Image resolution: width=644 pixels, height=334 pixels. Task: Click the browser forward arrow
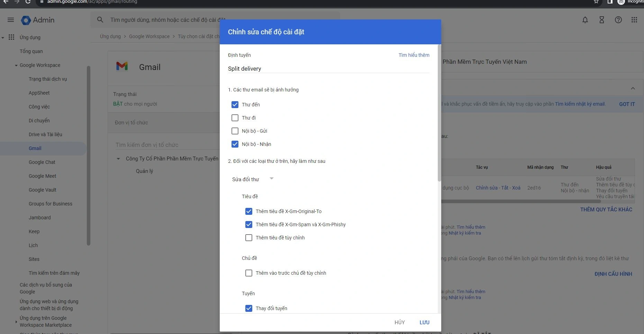pyautogui.click(x=17, y=2)
